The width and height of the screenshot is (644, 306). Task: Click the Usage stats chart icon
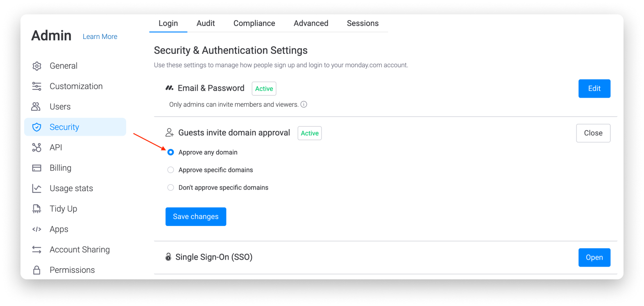click(37, 188)
